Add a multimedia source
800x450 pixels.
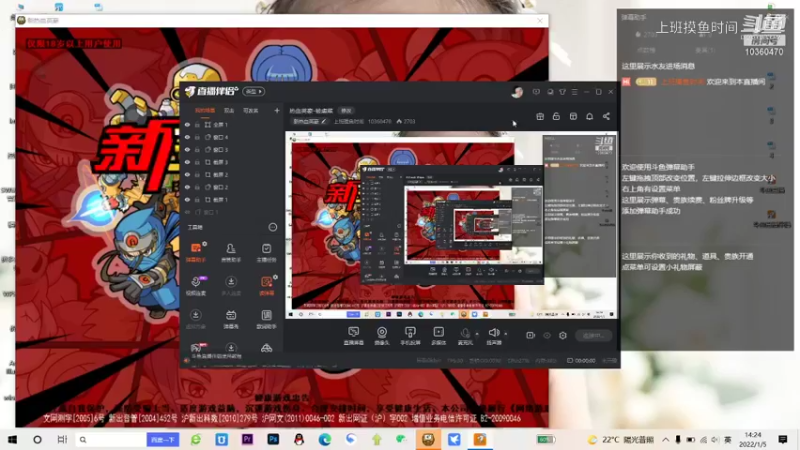tap(438, 336)
